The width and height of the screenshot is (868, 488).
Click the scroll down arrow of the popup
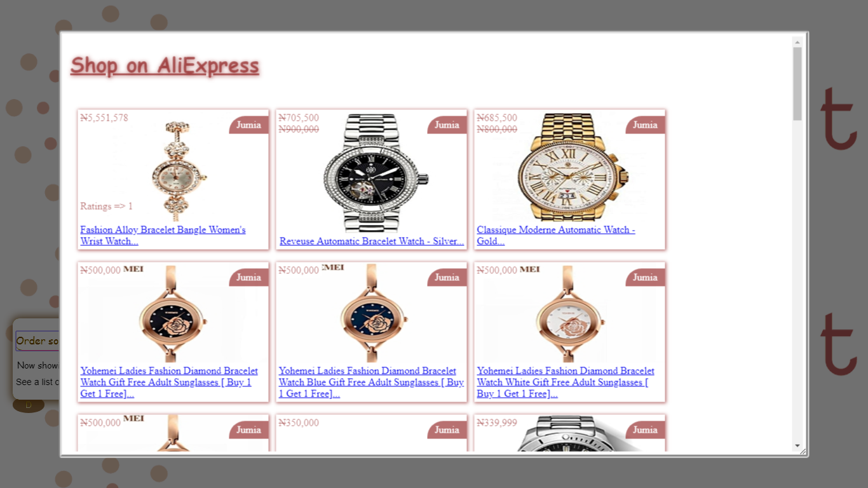[x=797, y=446]
